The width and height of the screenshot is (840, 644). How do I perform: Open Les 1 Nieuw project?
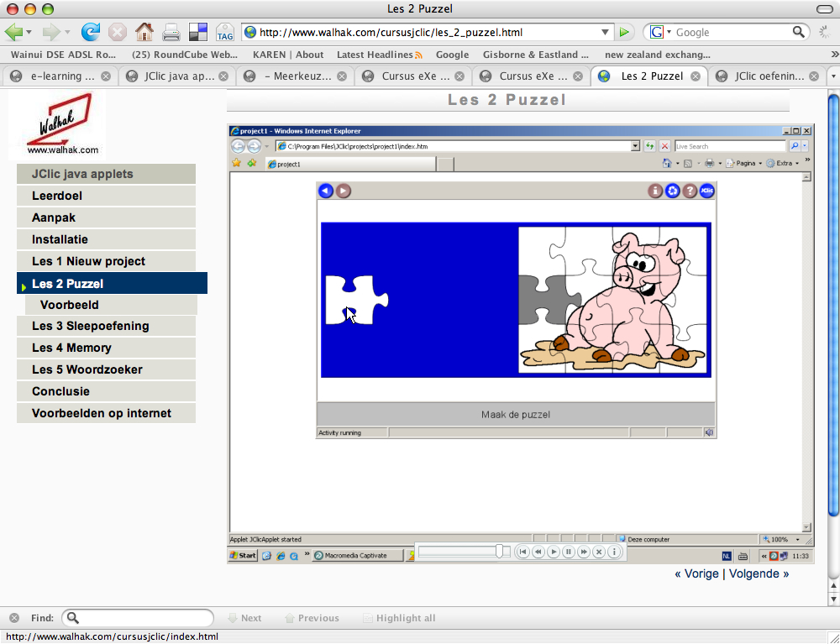click(106, 261)
